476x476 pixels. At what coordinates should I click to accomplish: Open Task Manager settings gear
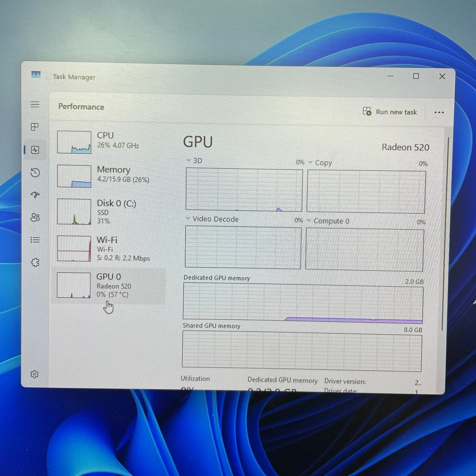tap(35, 374)
